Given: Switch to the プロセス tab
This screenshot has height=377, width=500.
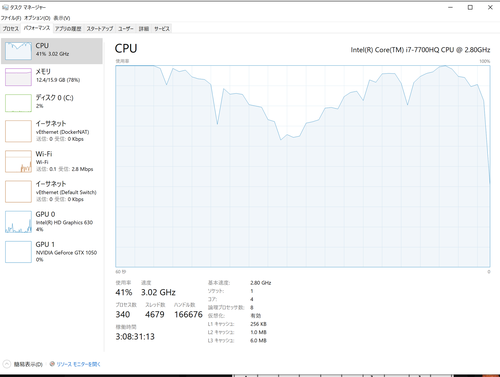Looking at the screenshot, I should coord(11,29).
